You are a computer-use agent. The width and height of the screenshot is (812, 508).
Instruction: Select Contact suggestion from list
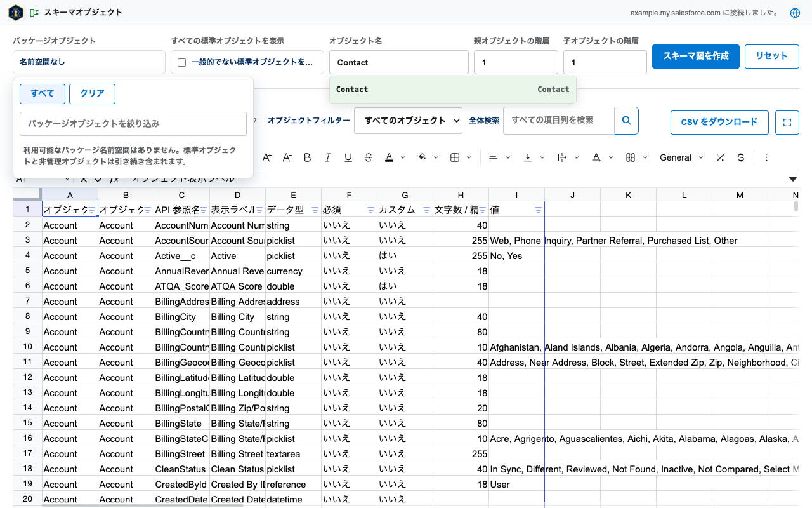(x=453, y=90)
